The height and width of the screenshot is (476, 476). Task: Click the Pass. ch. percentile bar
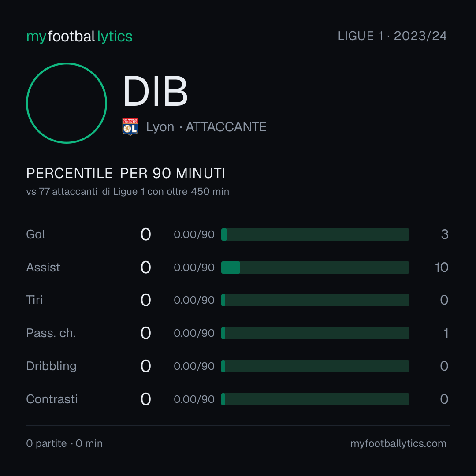(x=315, y=333)
